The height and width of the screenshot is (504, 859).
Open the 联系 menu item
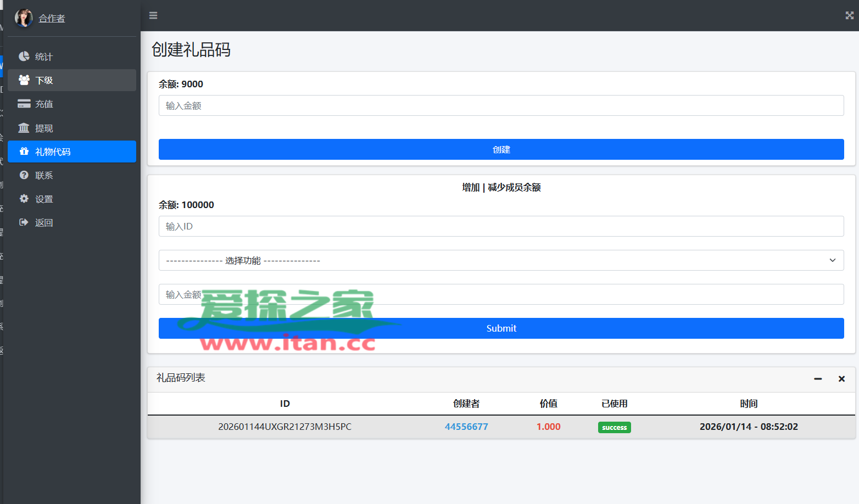click(x=44, y=176)
